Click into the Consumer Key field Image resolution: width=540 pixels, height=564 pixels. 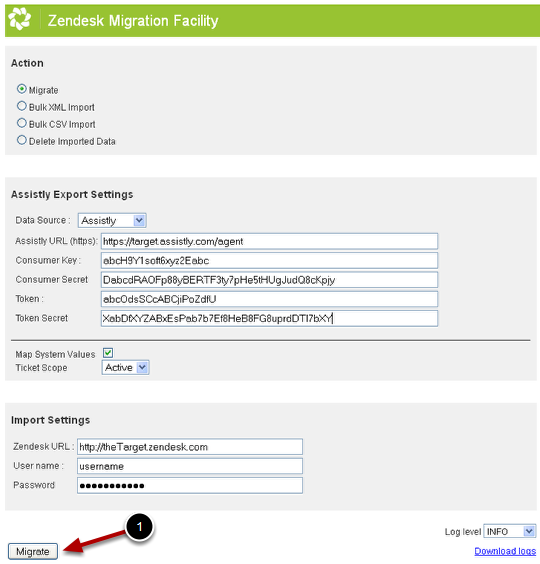tap(269, 260)
